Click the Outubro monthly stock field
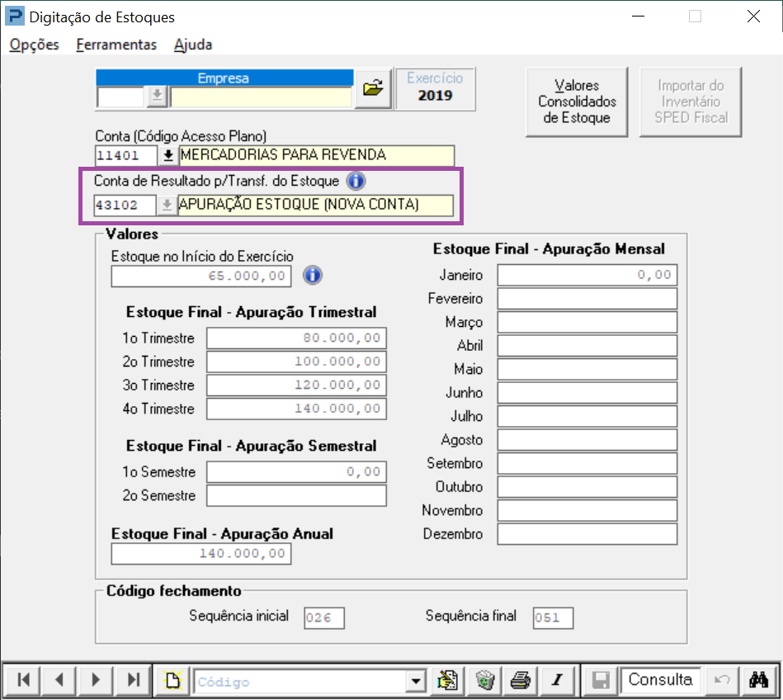The width and height of the screenshot is (783, 700). point(587,487)
